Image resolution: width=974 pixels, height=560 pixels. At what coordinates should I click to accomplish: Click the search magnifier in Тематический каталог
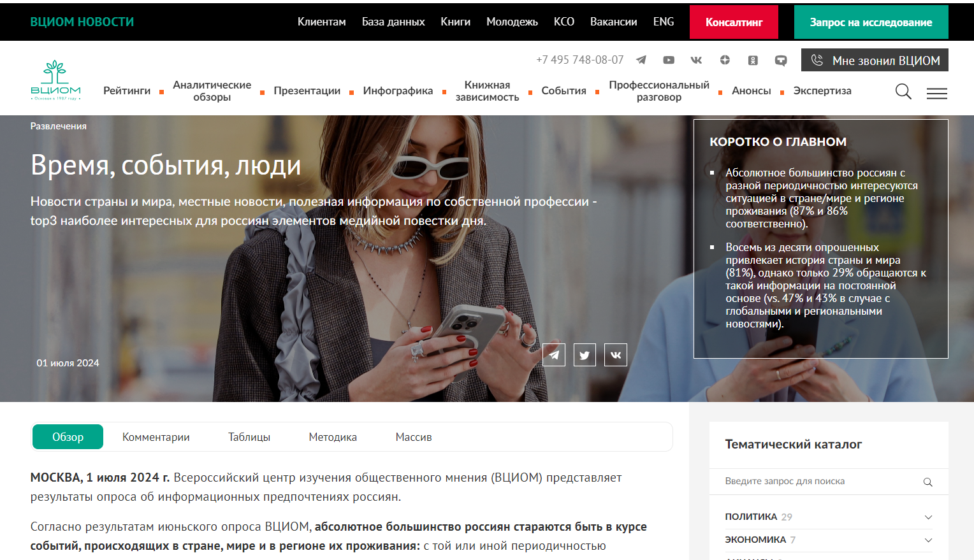click(x=927, y=482)
